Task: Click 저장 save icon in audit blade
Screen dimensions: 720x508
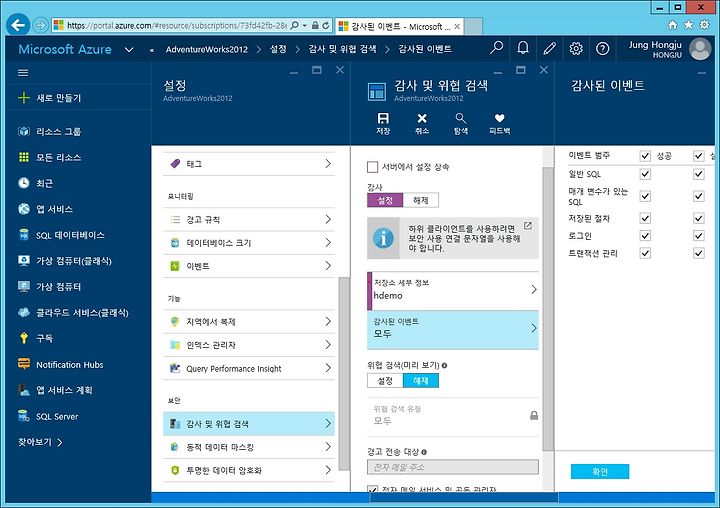Action: 383,124
